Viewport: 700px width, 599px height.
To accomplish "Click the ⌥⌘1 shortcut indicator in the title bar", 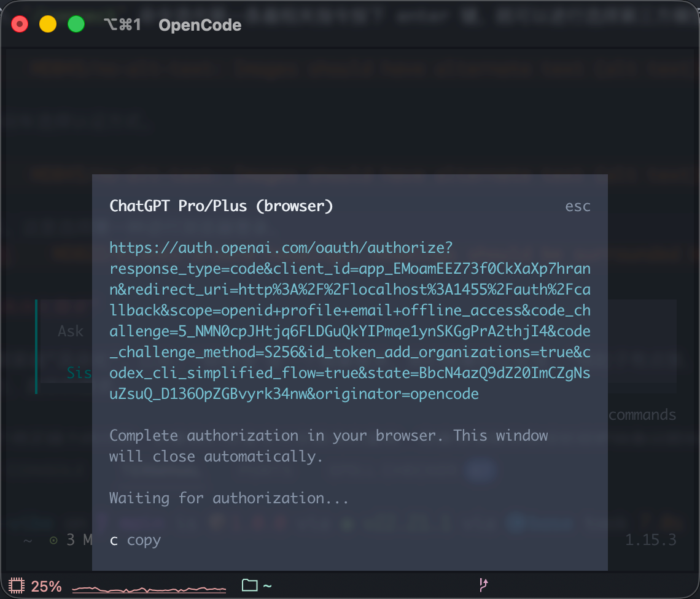I will click(122, 25).
